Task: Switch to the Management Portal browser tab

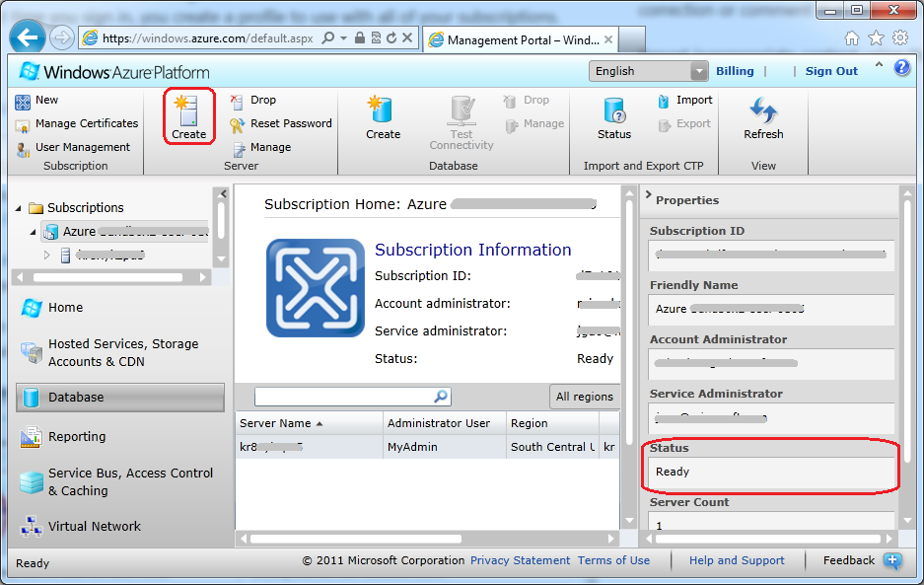Action: coord(522,40)
